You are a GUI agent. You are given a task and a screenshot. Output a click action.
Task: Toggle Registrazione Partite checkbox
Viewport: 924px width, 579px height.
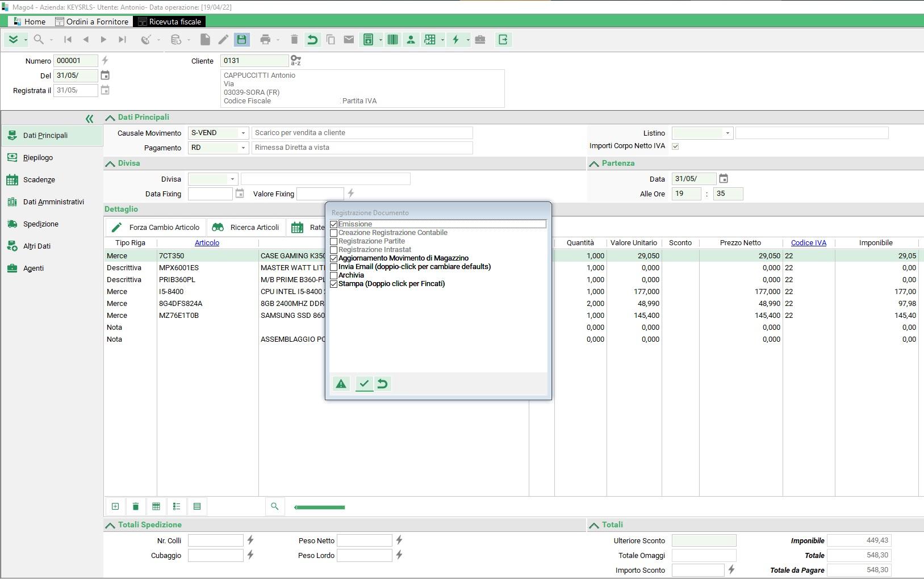334,241
